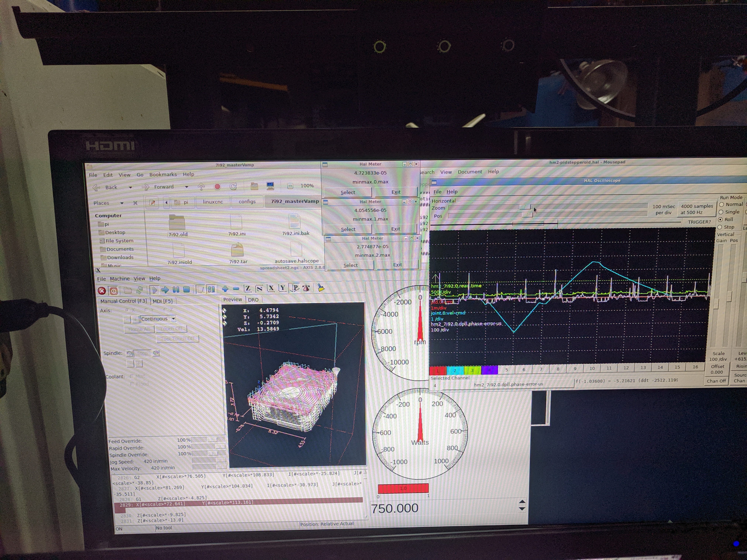The image size is (747, 560).
Task: Select X axis radio button
Action: [x=127, y=310]
